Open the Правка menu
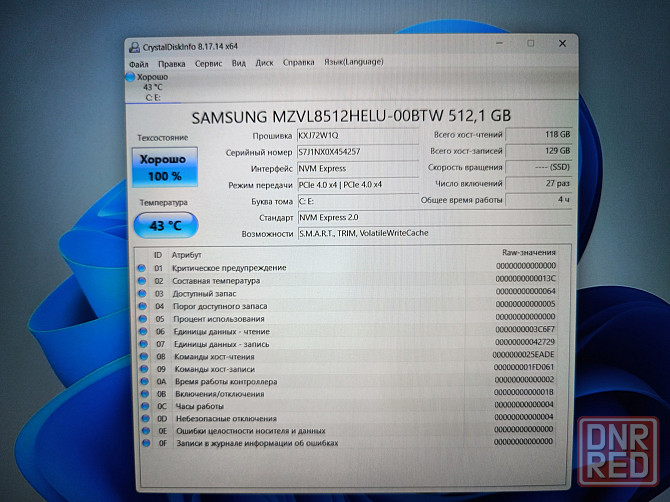The image size is (670, 502). tap(171, 64)
